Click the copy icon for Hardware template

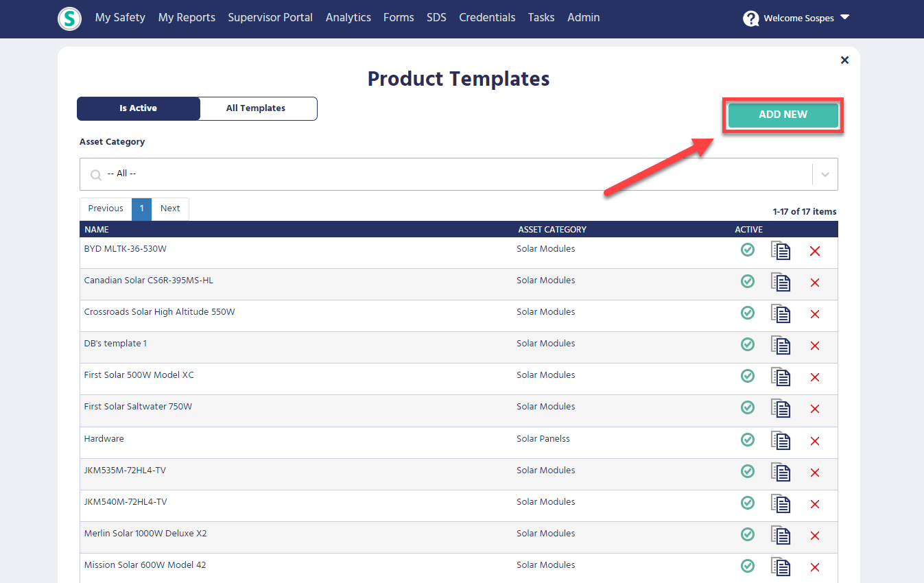781,440
